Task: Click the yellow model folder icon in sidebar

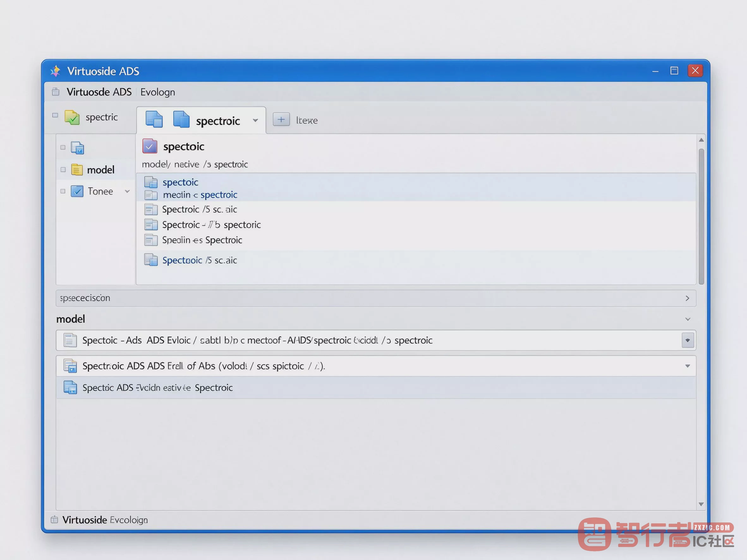Action: coord(77,169)
